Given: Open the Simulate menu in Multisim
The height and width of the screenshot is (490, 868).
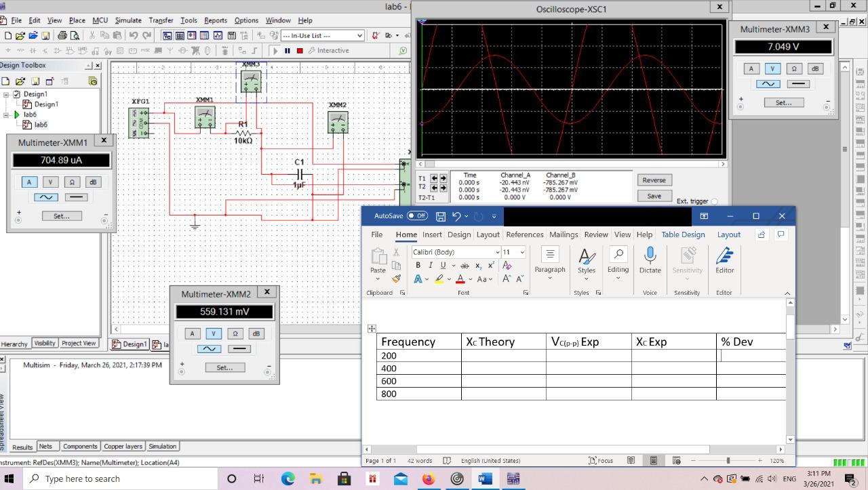Looking at the screenshot, I should (x=127, y=20).
